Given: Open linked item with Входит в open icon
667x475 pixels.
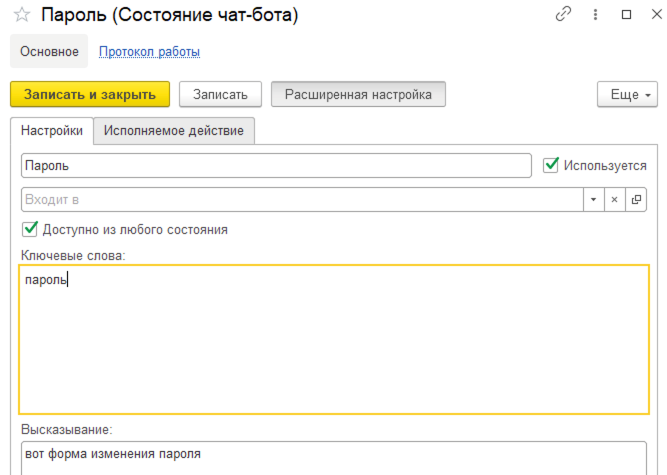Looking at the screenshot, I should [x=636, y=199].
